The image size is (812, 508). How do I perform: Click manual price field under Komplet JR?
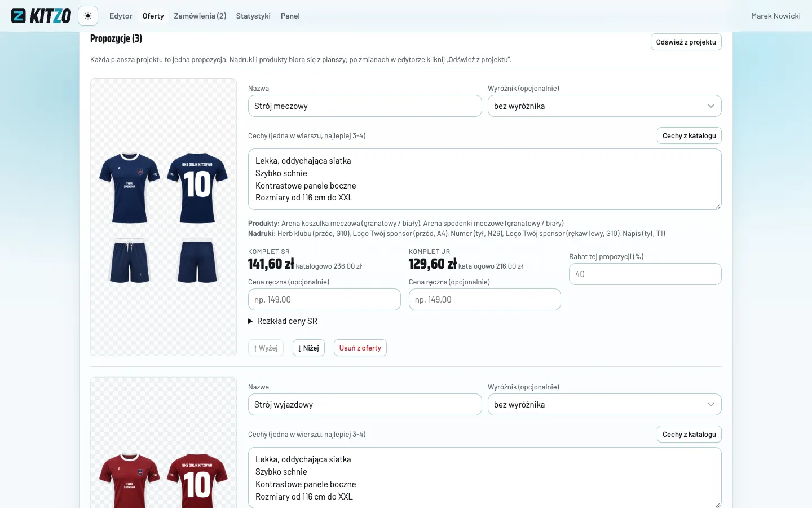point(485,300)
